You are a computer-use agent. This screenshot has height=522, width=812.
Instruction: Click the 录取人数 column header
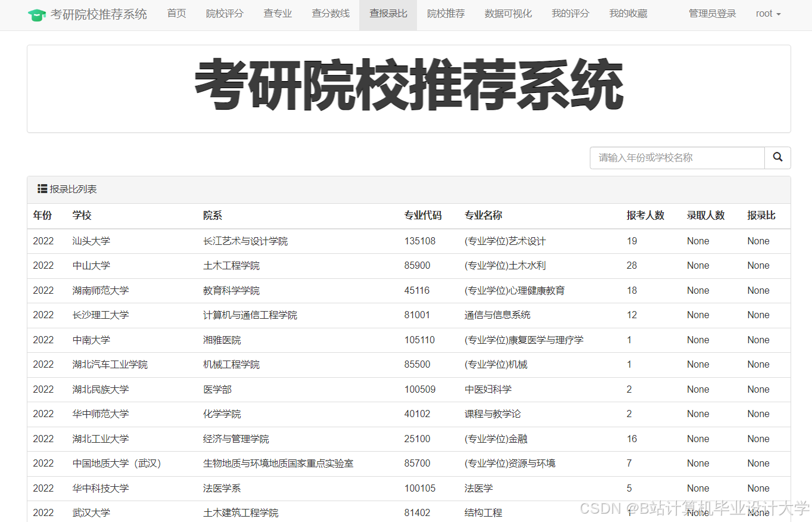[x=705, y=216]
